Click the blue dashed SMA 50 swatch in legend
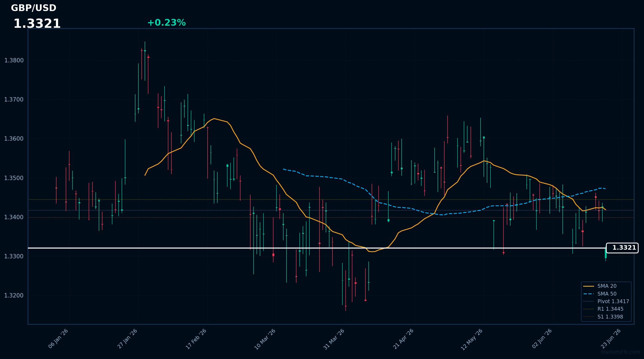The image size is (644, 359). tap(589, 294)
